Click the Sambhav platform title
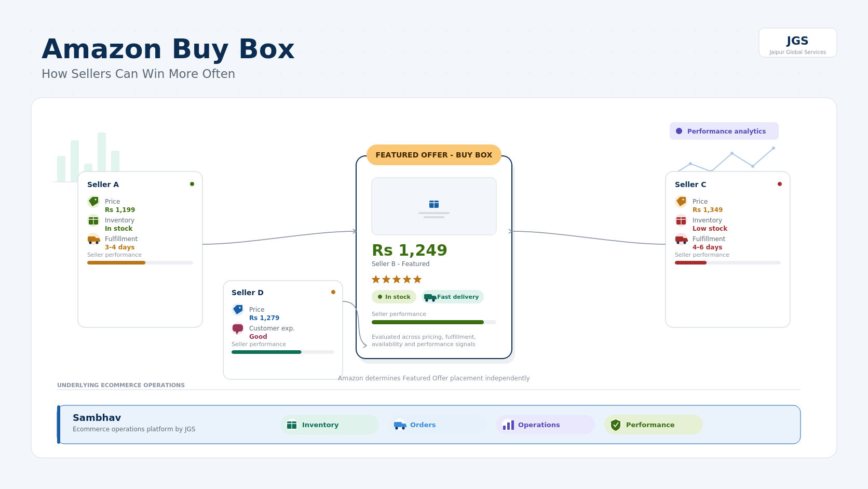Image resolution: width=868 pixels, height=489 pixels. 97,418
